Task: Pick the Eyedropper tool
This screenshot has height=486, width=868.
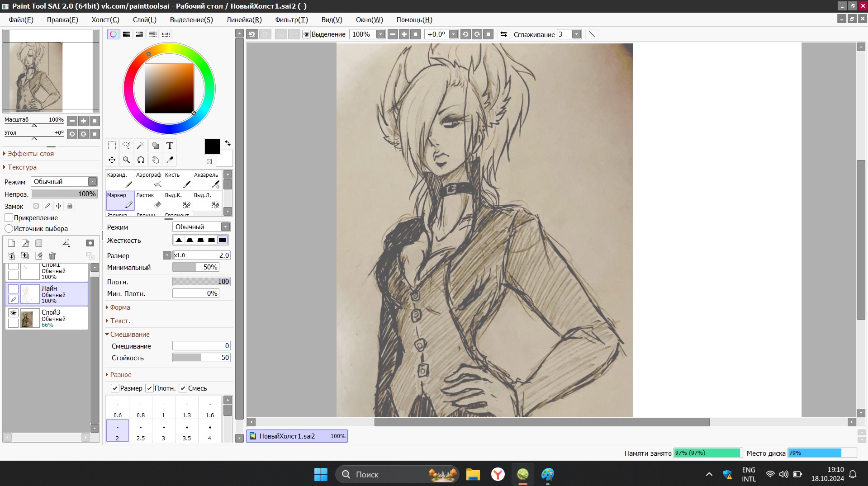Action: 170,160
